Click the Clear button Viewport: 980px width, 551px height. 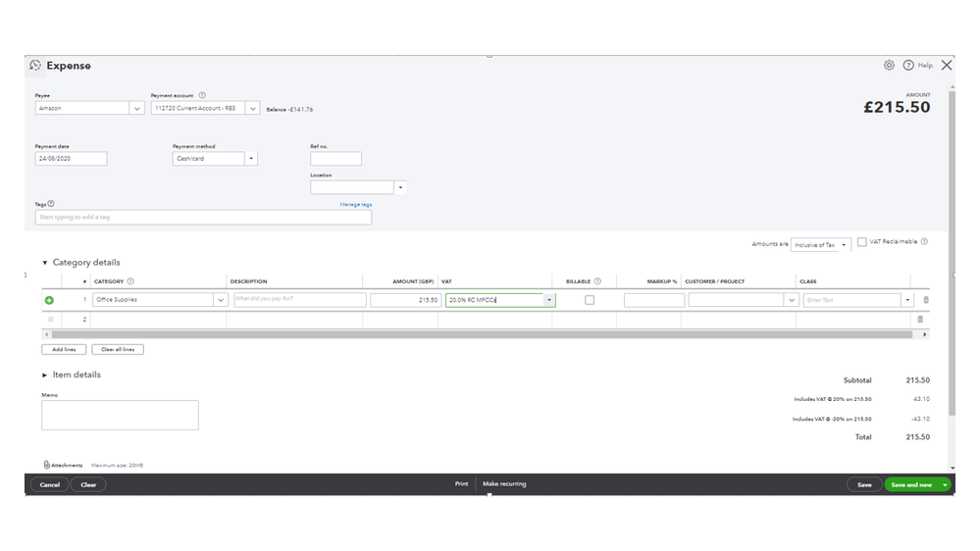[x=88, y=484]
